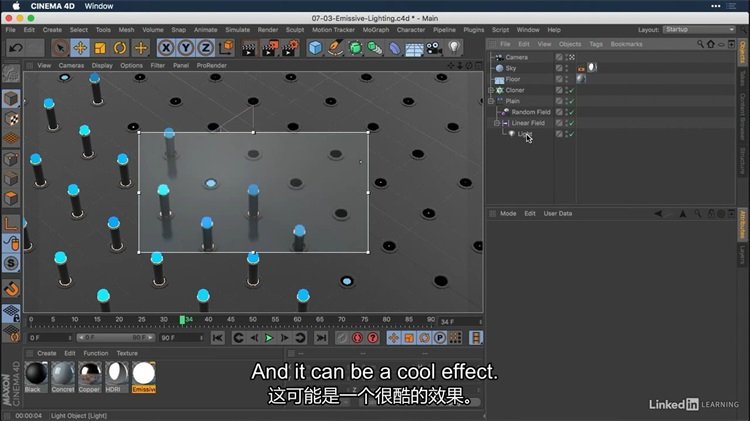Click the Make Editable icon
Image resolution: width=750 pixels, height=421 pixels.
[x=11, y=73]
